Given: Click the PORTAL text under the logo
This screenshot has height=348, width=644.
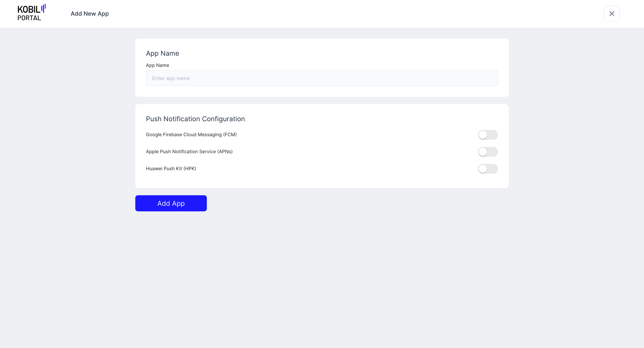Looking at the screenshot, I should click(29, 18).
